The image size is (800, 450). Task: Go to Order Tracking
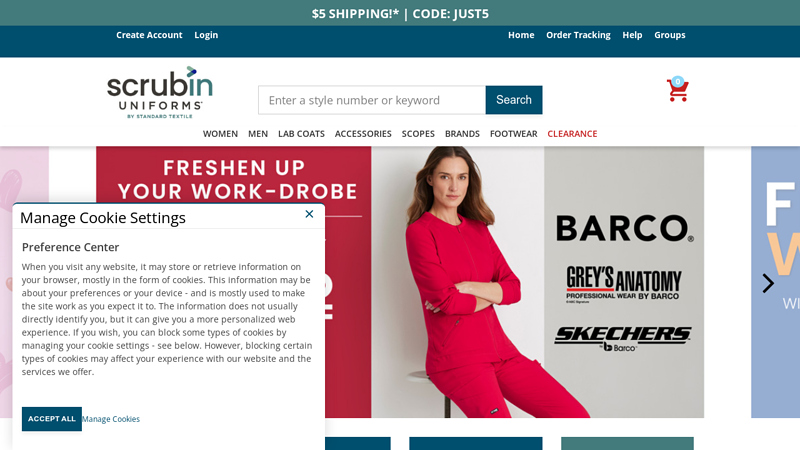(x=578, y=35)
